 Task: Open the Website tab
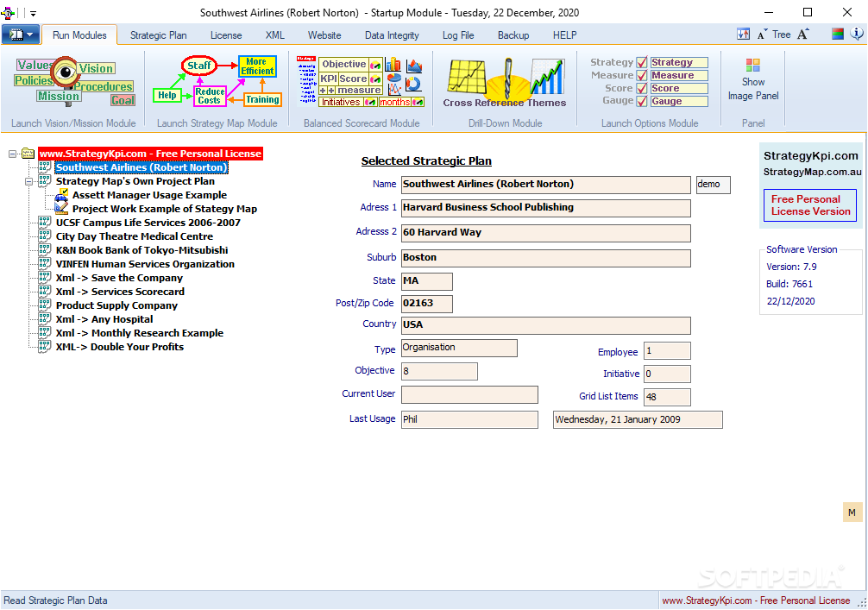324,35
